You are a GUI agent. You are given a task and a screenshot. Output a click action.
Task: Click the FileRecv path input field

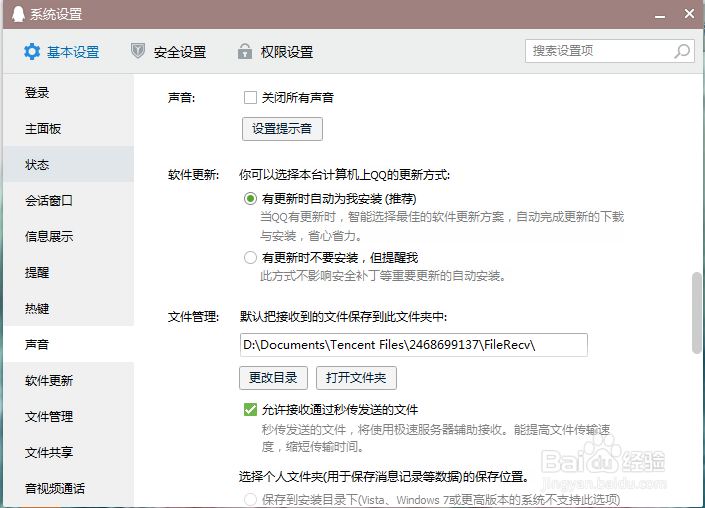(x=414, y=345)
